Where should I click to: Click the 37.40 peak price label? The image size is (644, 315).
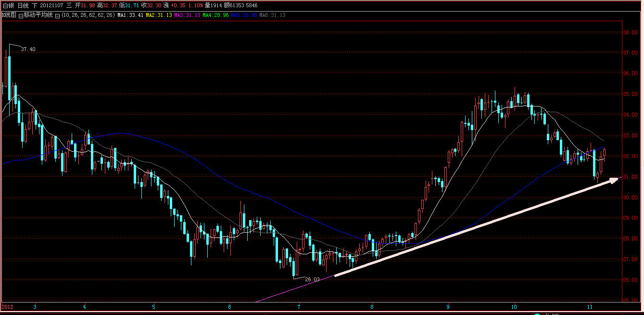pos(28,49)
